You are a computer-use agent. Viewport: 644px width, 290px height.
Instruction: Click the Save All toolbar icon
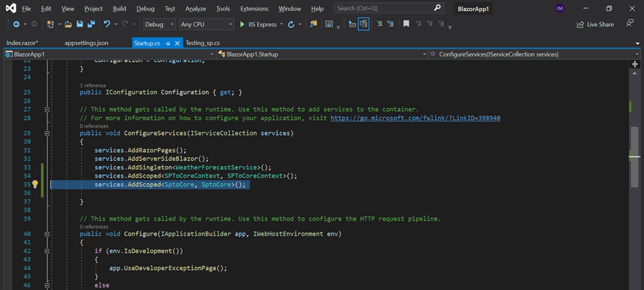pos(92,24)
